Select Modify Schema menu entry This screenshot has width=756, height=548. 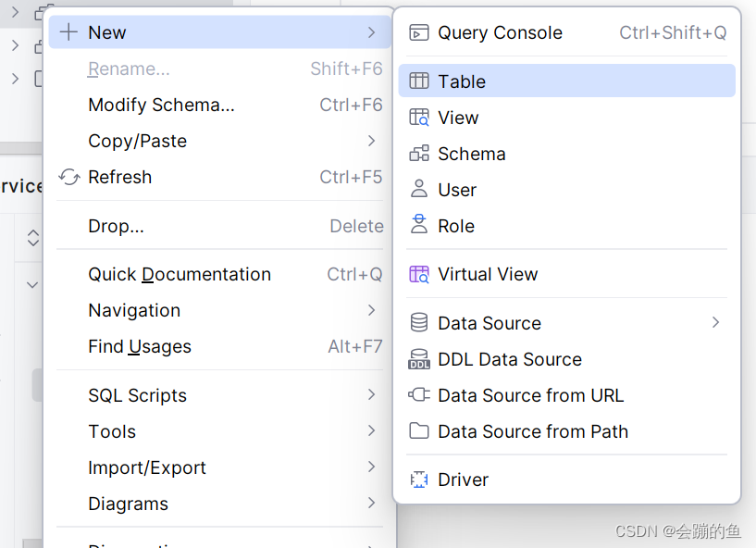161,105
